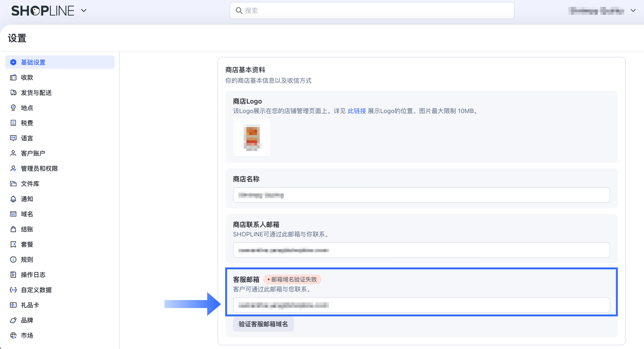Click the 基础设置 hexagon icon
The width and height of the screenshot is (644, 349).
13,62
